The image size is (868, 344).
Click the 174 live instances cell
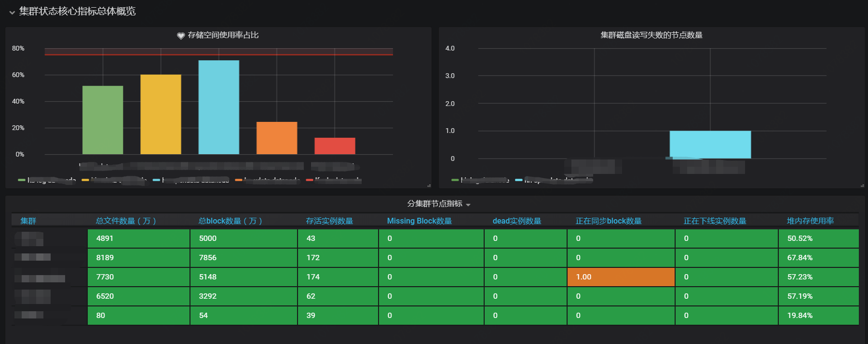(x=338, y=277)
